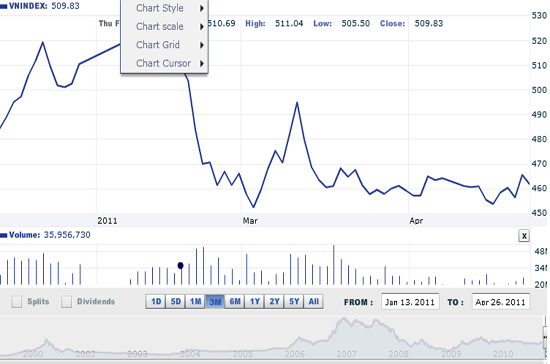Viewport: 550px width, 364px height.
Task: Select the 6M time range
Action: coord(235,302)
